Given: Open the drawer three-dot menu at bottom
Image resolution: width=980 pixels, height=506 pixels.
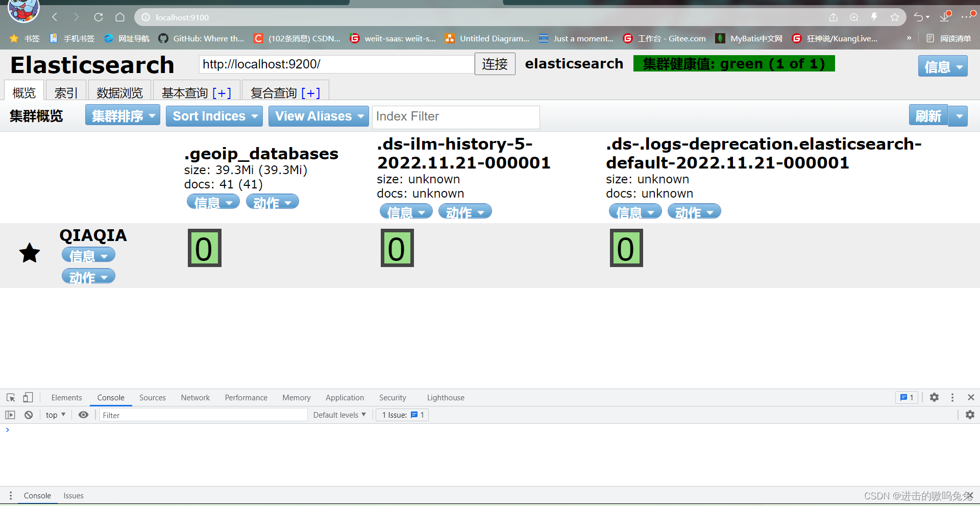Looking at the screenshot, I should (10, 496).
